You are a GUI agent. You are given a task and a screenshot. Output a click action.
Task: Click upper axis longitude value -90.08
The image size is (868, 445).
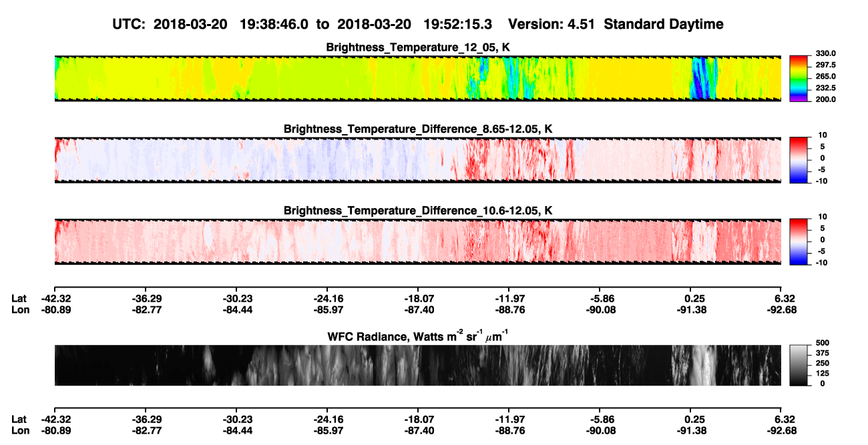pyautogui.click(x=600, y=310)
